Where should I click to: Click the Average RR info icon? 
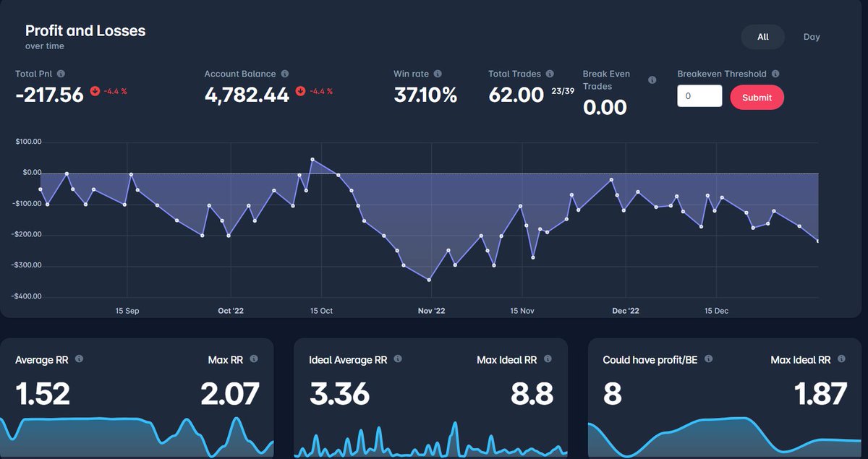[x=79, y=359]
